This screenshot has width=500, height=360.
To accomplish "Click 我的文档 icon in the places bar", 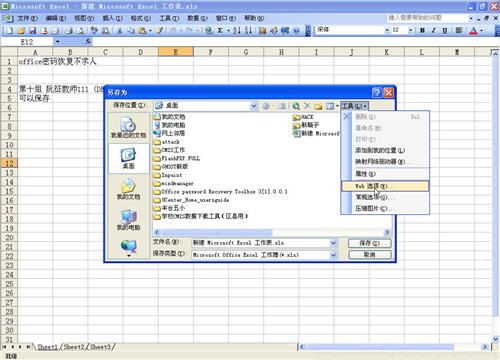I will point(129,189).
